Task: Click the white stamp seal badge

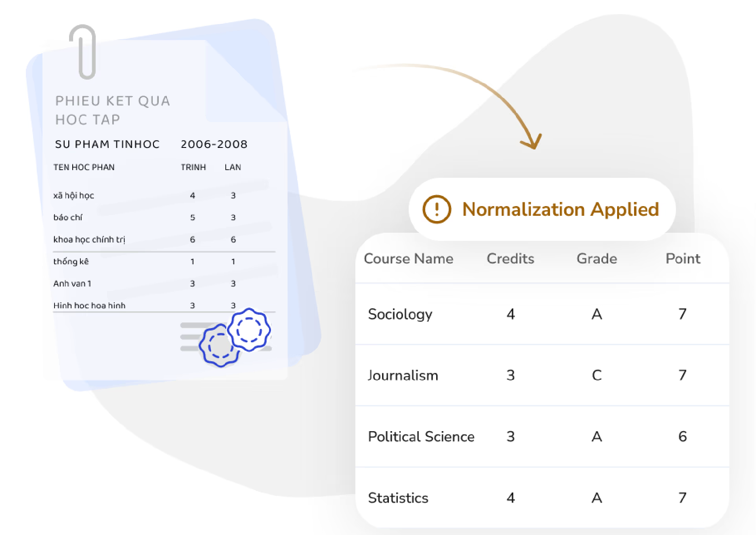Action: point(249,330)
